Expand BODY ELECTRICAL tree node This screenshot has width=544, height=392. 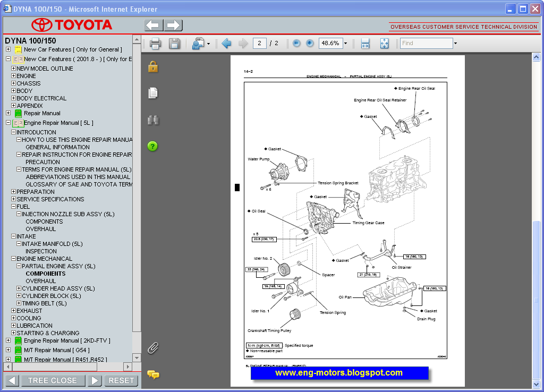13,98
